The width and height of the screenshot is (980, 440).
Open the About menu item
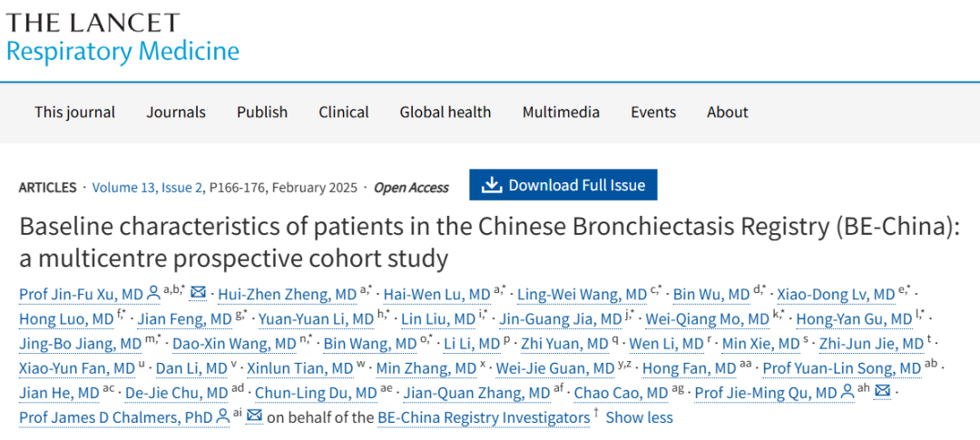728,112
